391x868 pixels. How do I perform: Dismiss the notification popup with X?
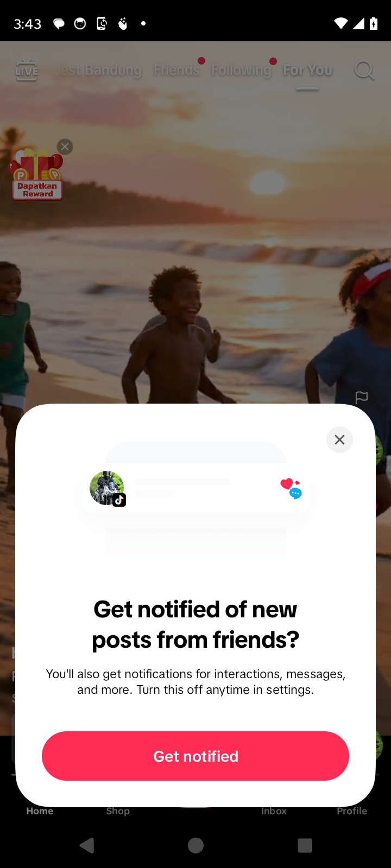click(x=339, y=439)
